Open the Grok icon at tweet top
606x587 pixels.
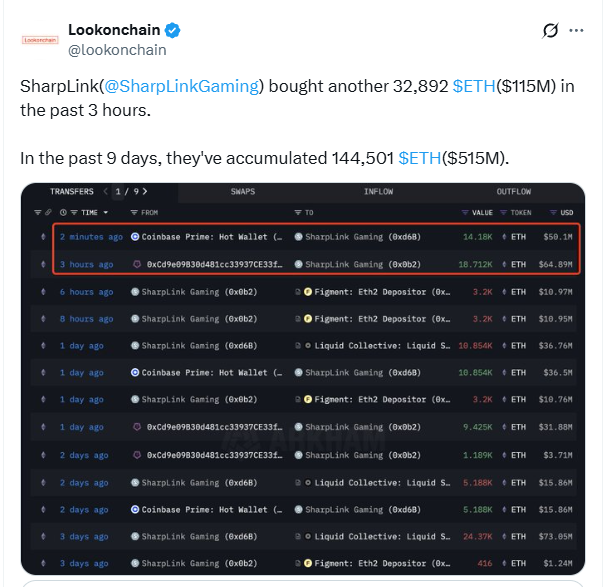[550, 31]
